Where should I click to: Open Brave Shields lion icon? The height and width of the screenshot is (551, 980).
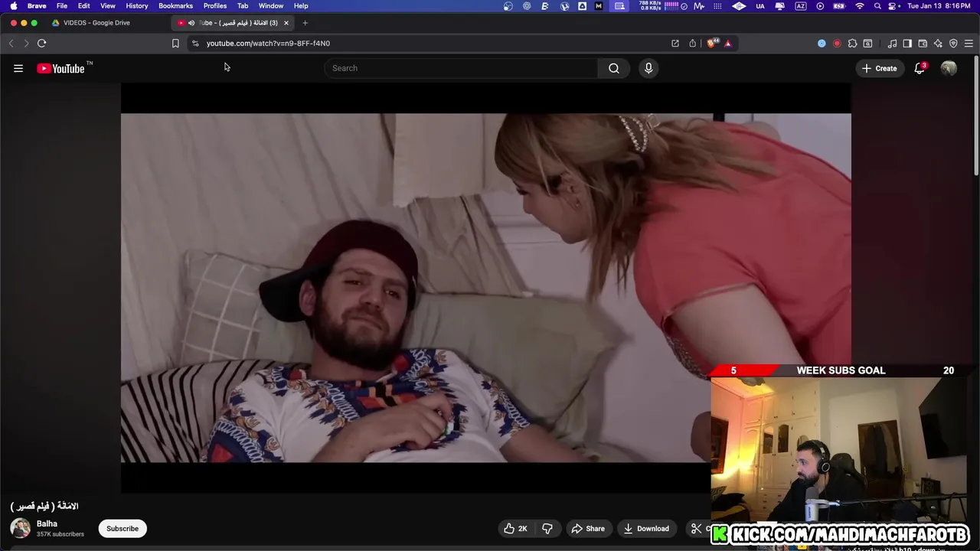click(712, 44)
